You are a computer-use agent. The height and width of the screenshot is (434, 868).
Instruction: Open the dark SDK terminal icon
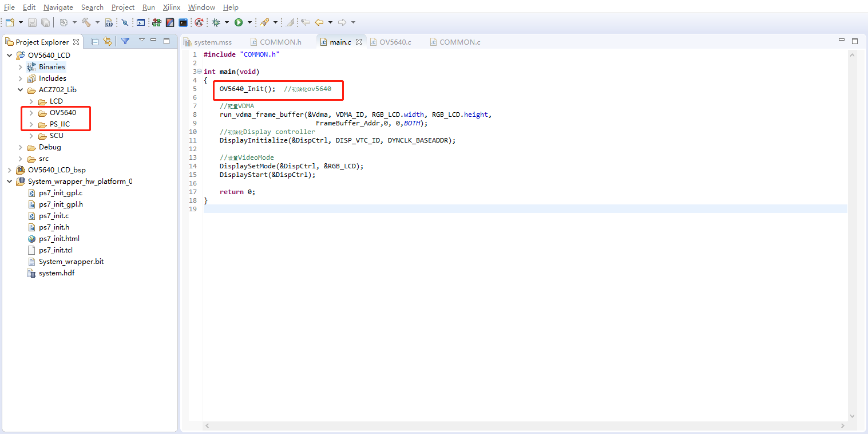(x=183, y=22)
